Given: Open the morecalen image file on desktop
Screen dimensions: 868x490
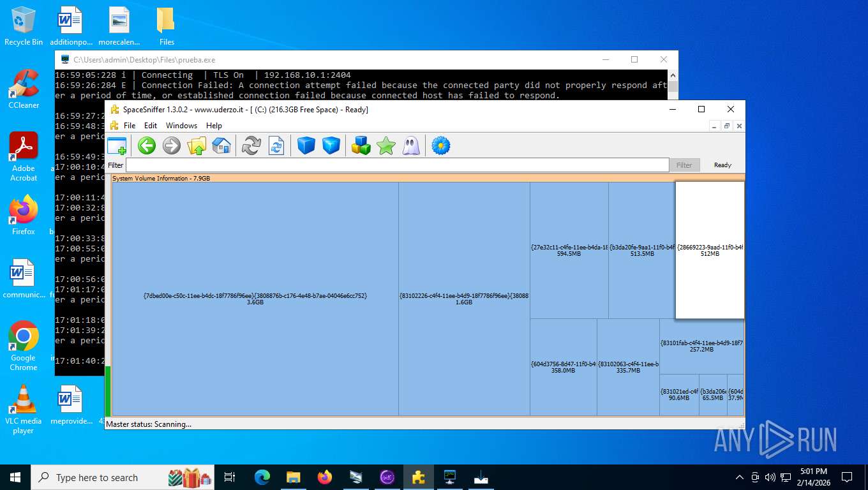Looking at the screenshot, I should (x=119, y=27).
